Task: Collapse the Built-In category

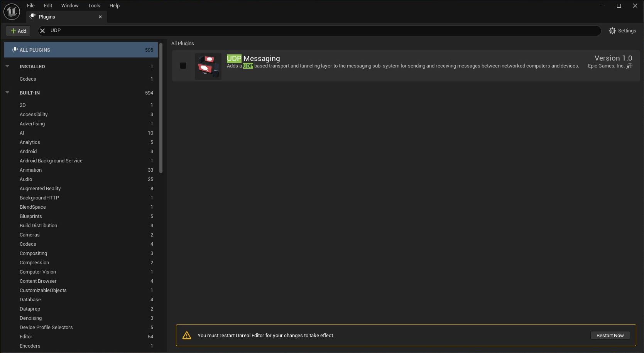Action: tap(7, 93)
